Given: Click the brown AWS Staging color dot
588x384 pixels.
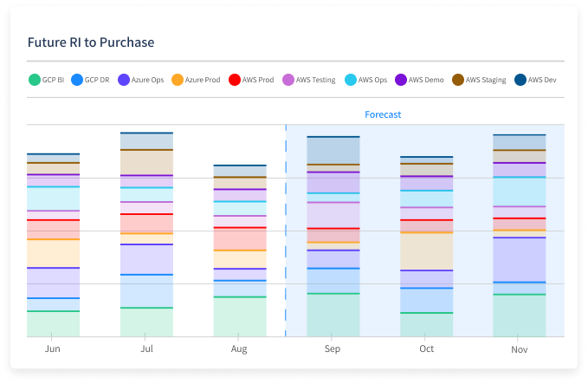Looking at the screenshot, I should pos(458,80).
